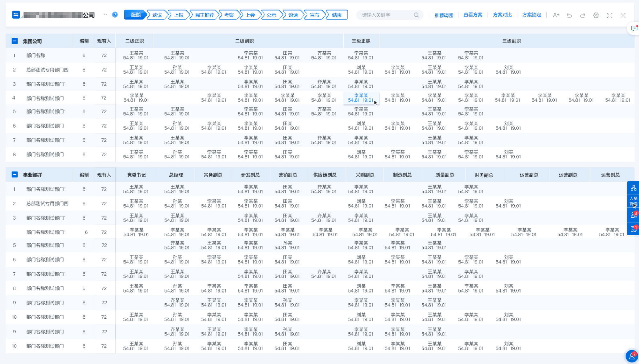Click the 推荐调整 link
Screen dimensions: 639x364
click(x=444, y=15)
